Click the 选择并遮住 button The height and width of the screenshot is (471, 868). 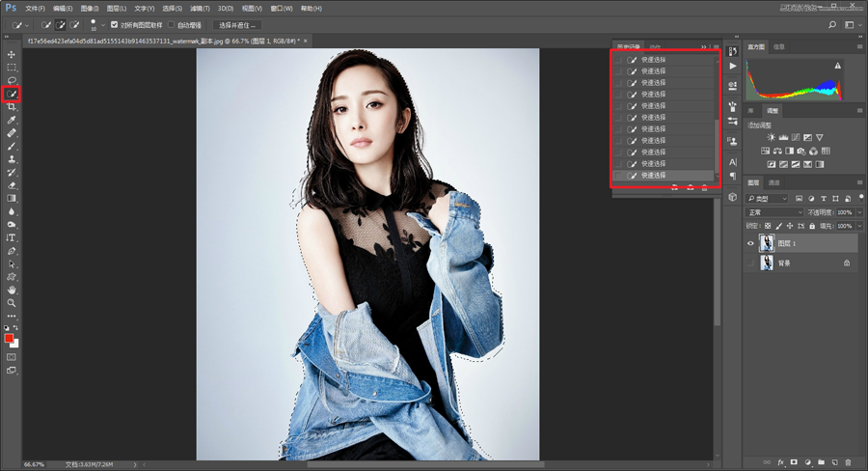coord(237,24)
